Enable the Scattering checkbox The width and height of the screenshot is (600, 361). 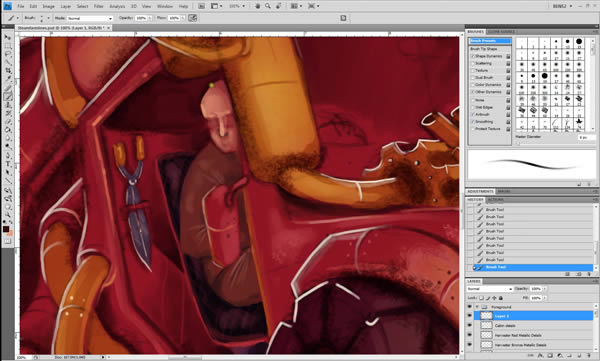point(473,63)
